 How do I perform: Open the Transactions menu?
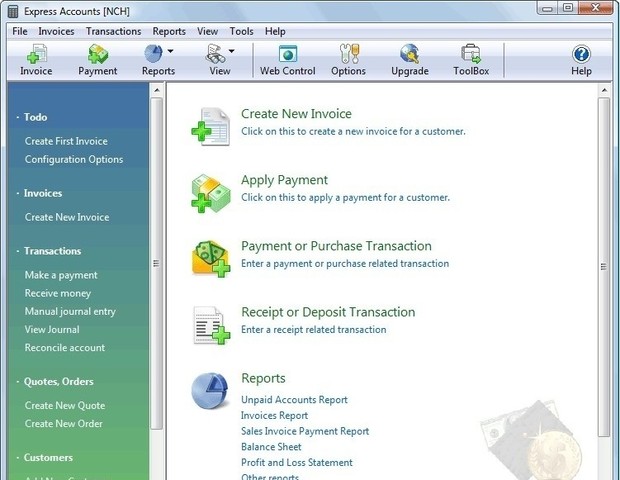pos(113,31)
